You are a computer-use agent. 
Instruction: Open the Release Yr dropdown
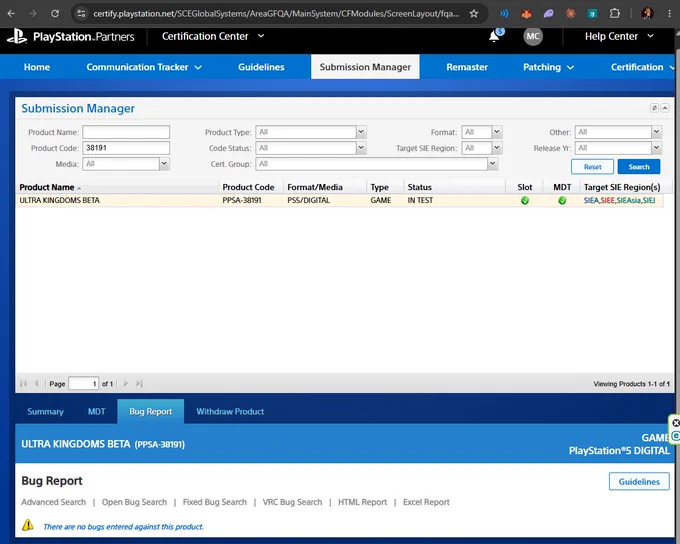click(656, 148)
